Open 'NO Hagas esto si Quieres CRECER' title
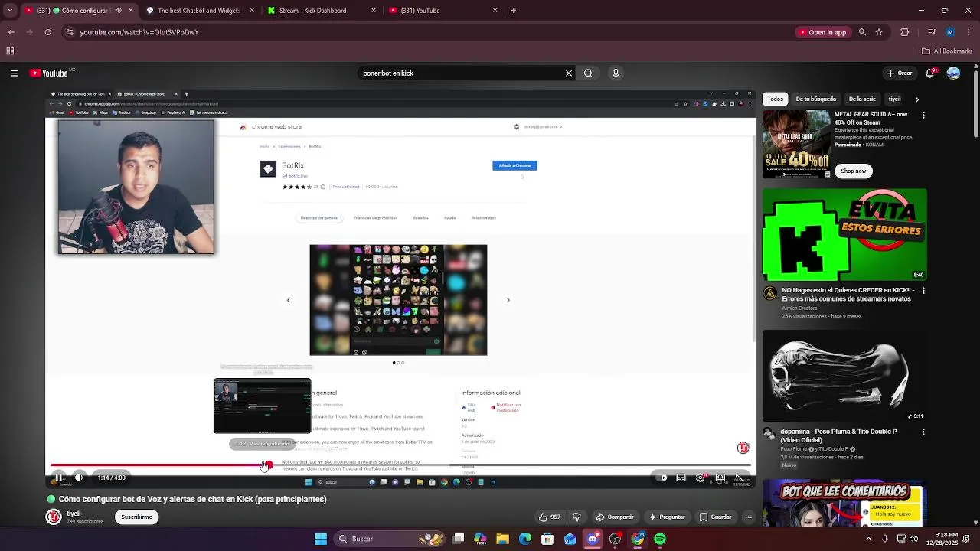This screenshot has height=551, width=980. 846,295
